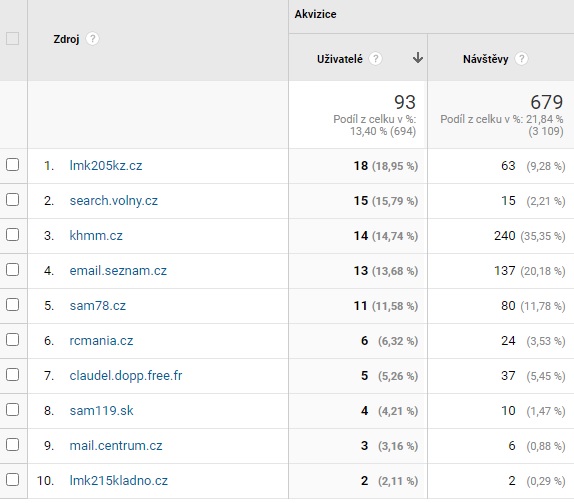
Task: Tick the sam78.cz row checkbox
Action: pyautogui.click(x=12, y=305)
